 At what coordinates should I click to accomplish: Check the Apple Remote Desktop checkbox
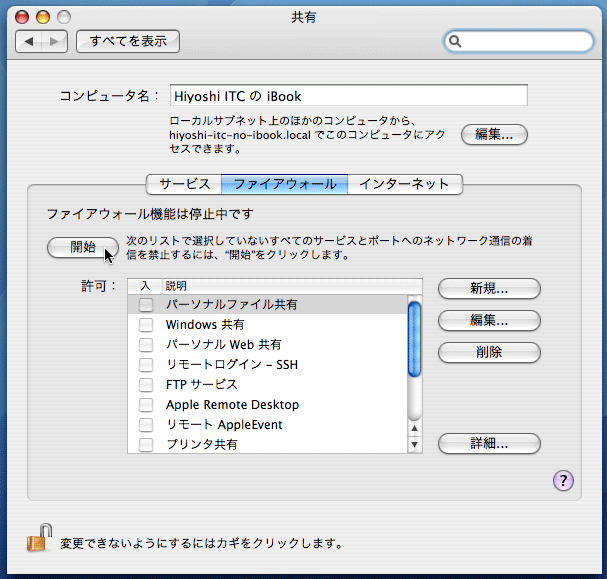(146, 405)
